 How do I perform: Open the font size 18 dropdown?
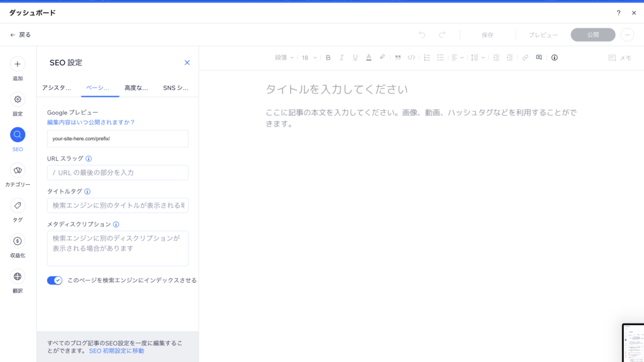309,58
